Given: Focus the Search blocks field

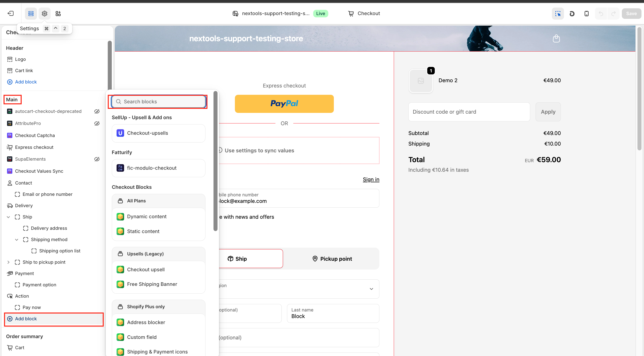Looking at the screenshot, I should tap(159, 102).
